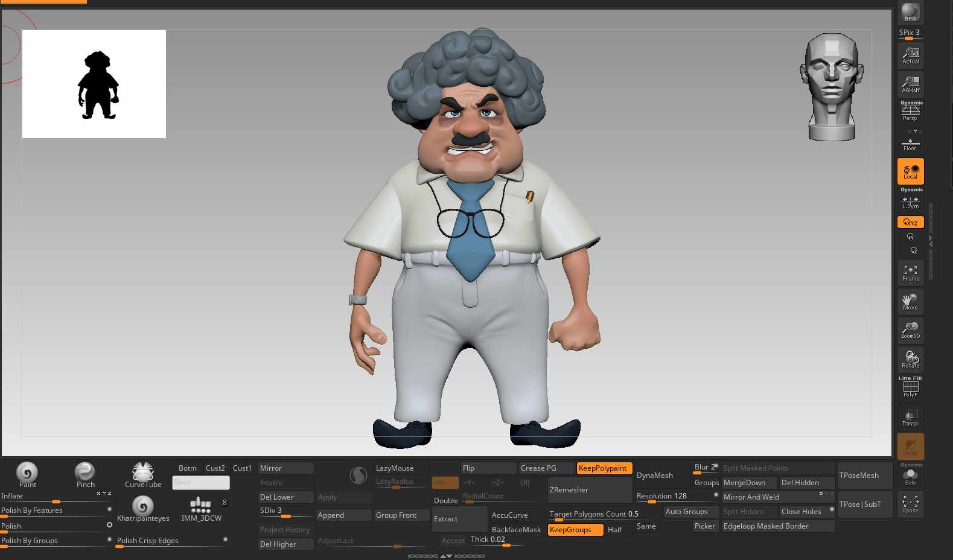Screen dimensions: 953x560
Task: Switch to the Cust1 tab
Action: 242,468
